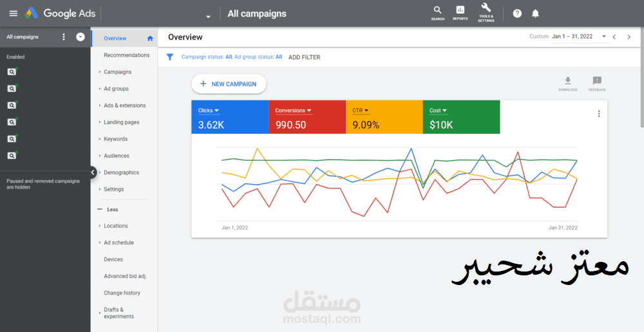Open the Reports icon
This screenshot has width=644, height=332.
pyautogui.click(x=460, y=13)
